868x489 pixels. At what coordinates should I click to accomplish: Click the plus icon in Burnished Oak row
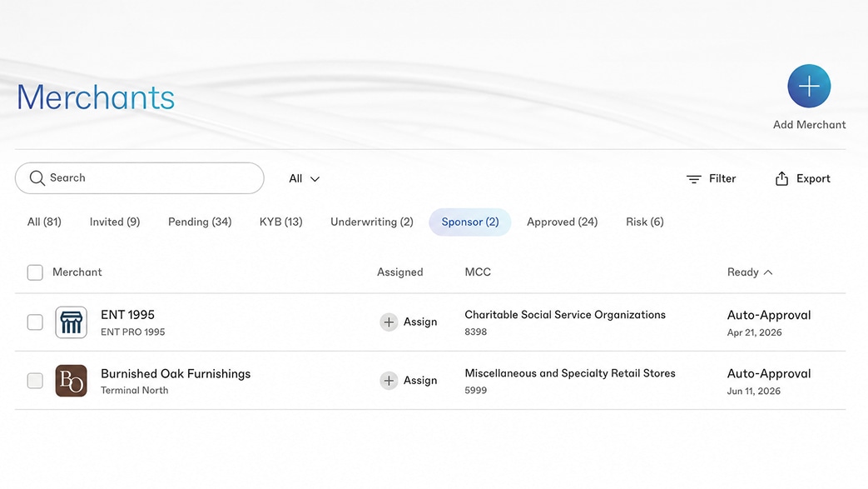389,381
